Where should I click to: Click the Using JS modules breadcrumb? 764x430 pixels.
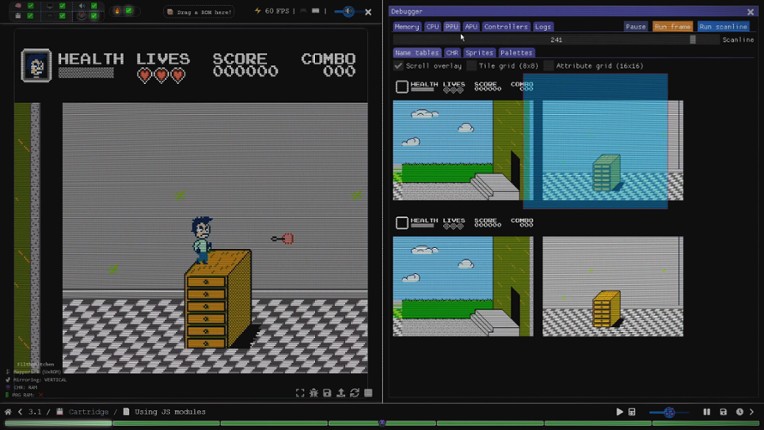pyautogui.click(x=170, y=412)
